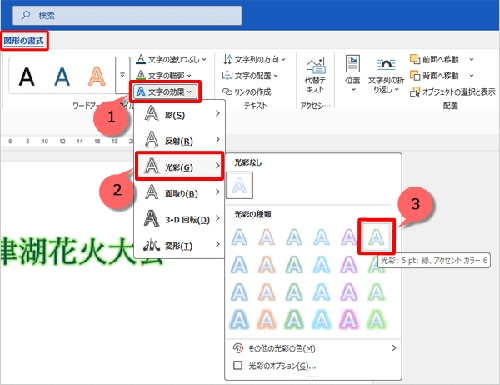The image size is (500, 385).
Task: Open the 光彩(G) glow submenu
Action: (x=180, y=166)
